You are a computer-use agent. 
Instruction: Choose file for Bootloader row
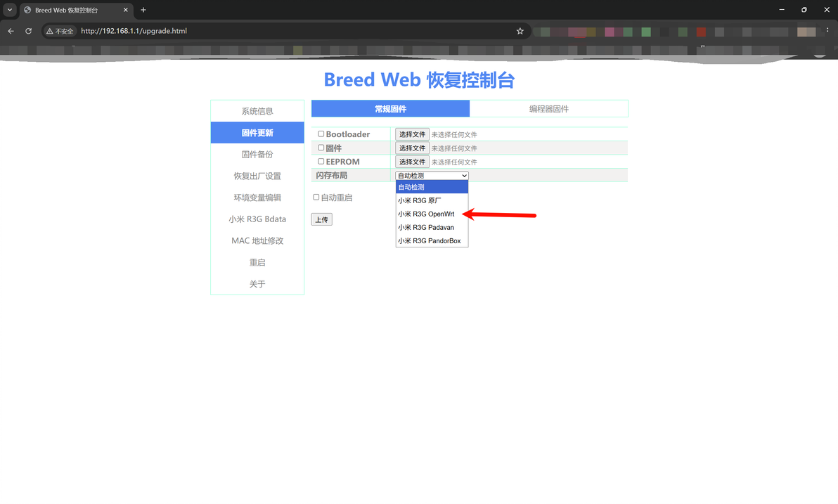(412, 134)
